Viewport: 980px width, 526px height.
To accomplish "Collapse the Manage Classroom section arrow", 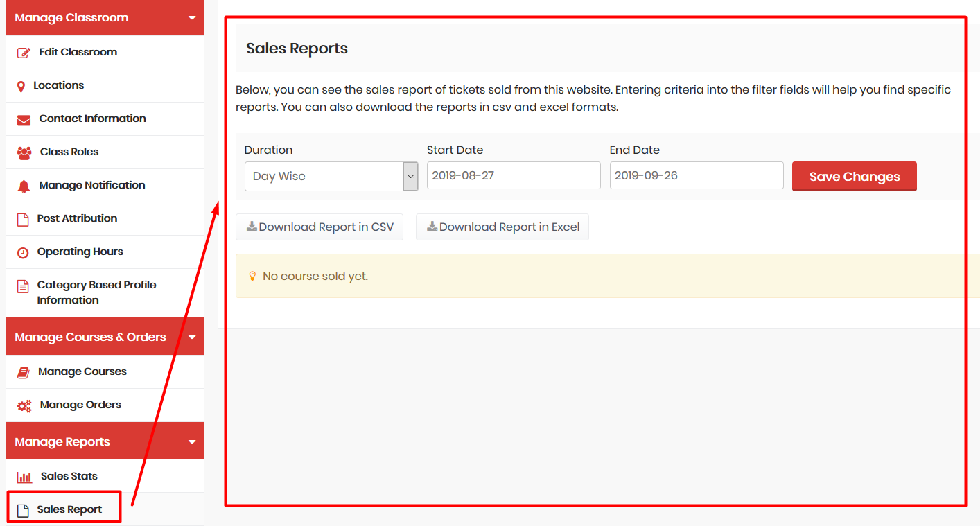I will click(192, 18).
